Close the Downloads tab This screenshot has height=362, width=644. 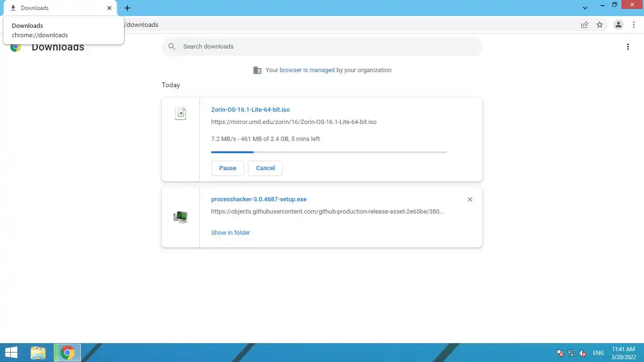(x=109, y=8)
